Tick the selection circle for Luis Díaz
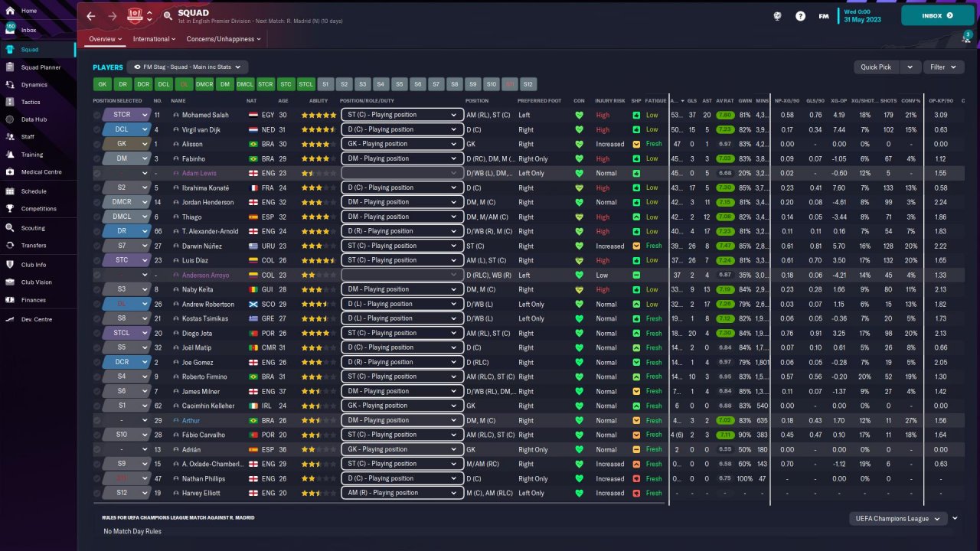Image resolution: width=980 pixels, height=551 pixels. pos(96,260)
